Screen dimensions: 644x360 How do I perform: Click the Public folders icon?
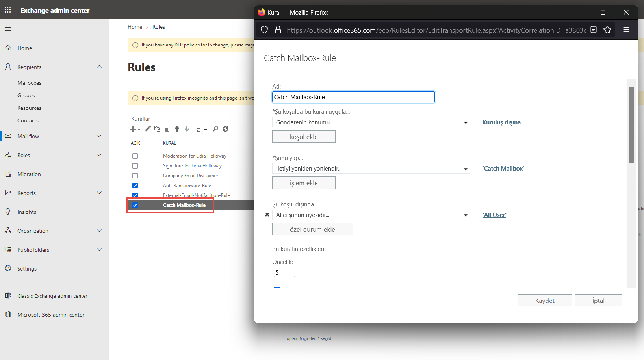[8, 250]
